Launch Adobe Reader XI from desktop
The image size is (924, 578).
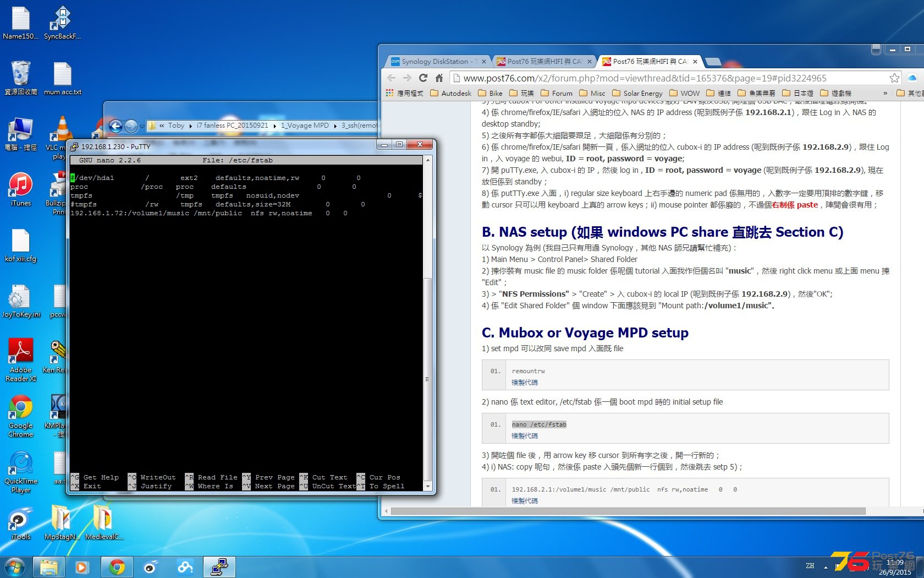coord(20,360)
